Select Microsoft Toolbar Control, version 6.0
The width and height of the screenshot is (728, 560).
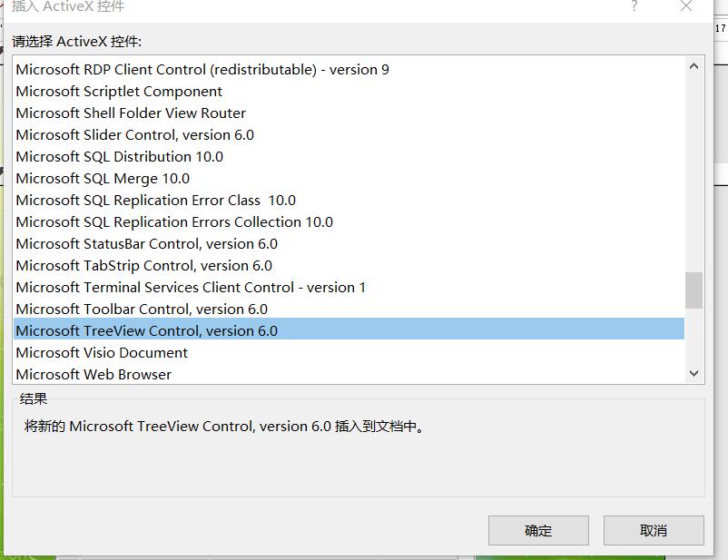pyautogui.click(x=349, y=309)
